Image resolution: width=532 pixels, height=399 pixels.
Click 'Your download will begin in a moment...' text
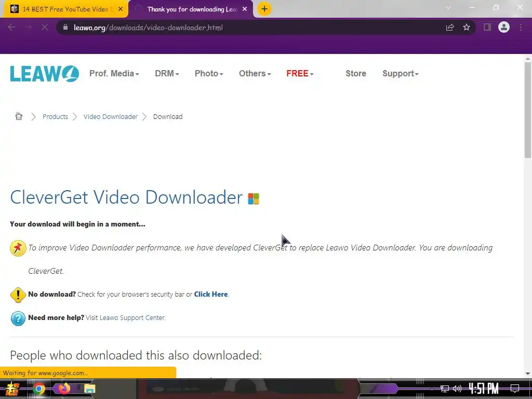coord(77,224)
